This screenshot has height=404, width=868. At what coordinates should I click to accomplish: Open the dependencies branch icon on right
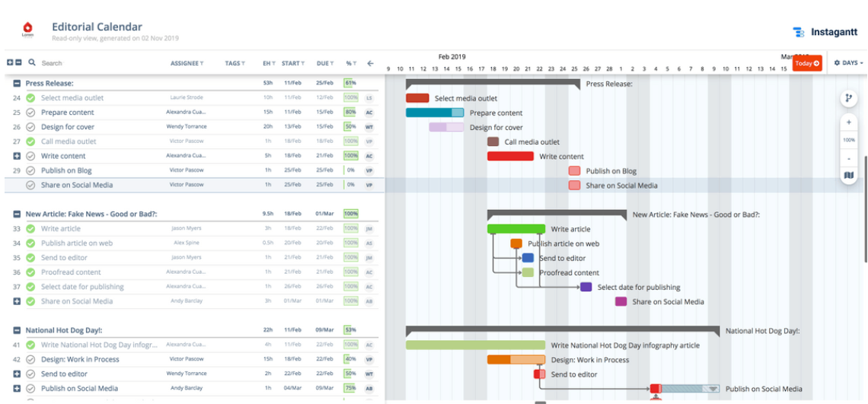849,99
